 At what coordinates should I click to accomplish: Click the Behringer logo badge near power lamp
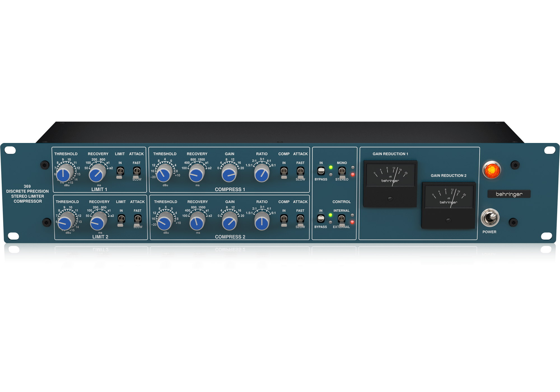click(509, 194)
